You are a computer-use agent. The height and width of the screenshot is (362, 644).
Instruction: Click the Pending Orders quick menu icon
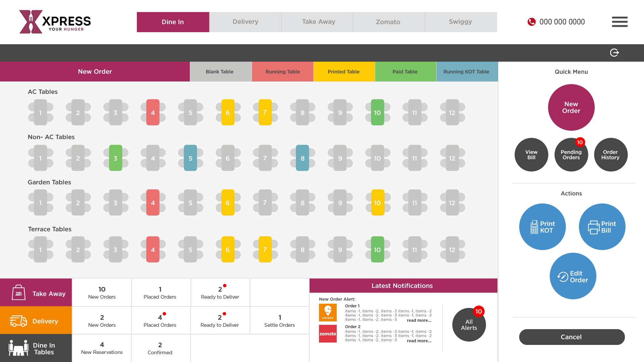570,155
